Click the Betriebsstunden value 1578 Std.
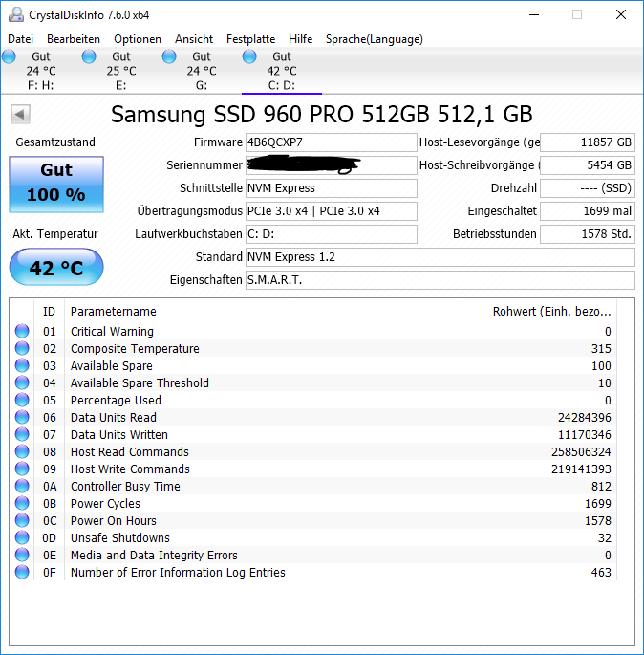The height and width of the screenshot is (655, 644). click(x=588, y=234)
